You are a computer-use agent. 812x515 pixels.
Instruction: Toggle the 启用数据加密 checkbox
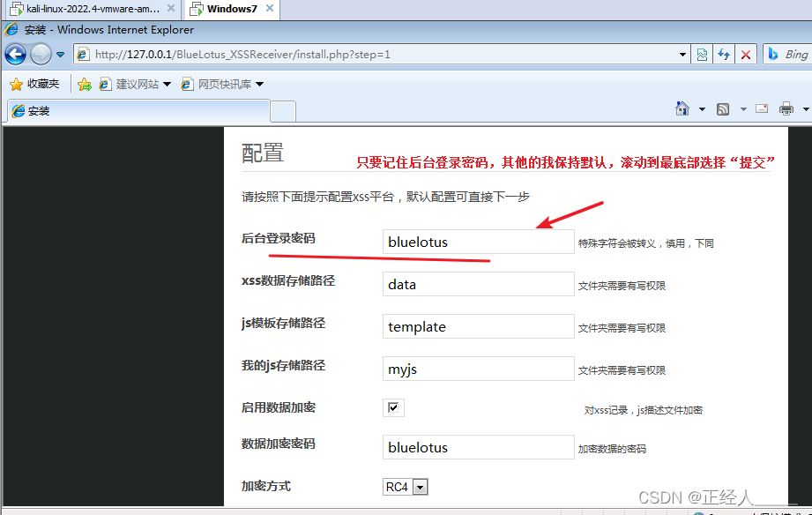coord(393,407)
